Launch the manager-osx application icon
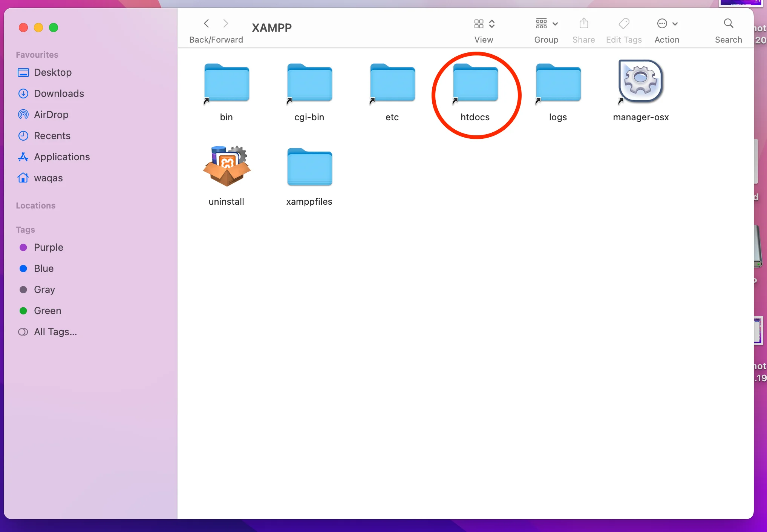767x532 pixels. (641, 82)
